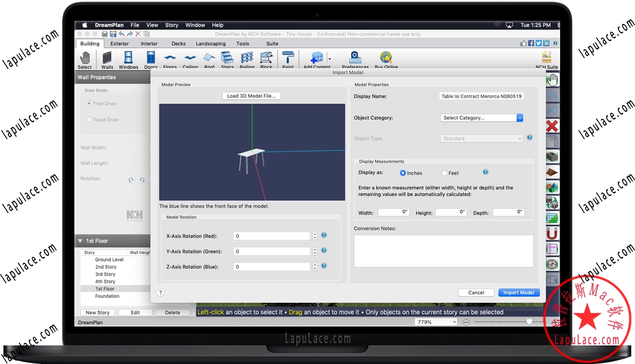
Task: Switch to the Landscaping tab
Action: click(x=211, y=44)
